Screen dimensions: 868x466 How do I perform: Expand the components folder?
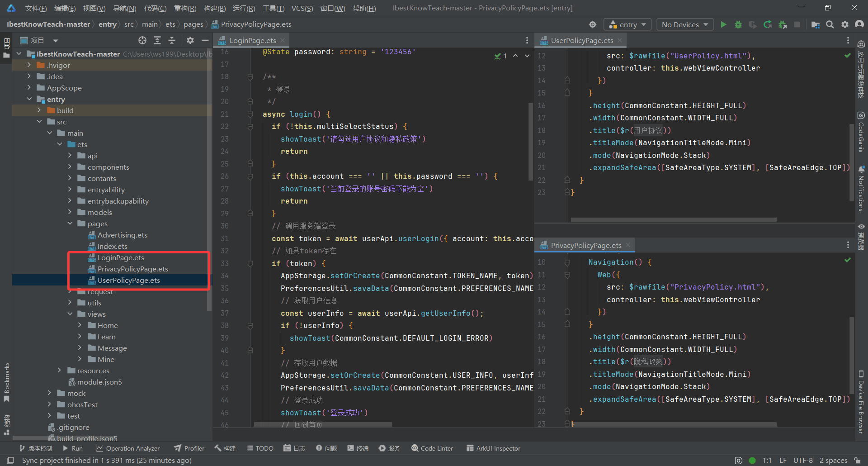70,167
